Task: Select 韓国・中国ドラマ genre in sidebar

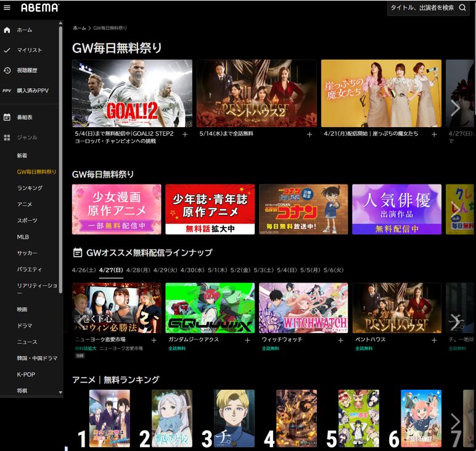Action: (38, 358)
